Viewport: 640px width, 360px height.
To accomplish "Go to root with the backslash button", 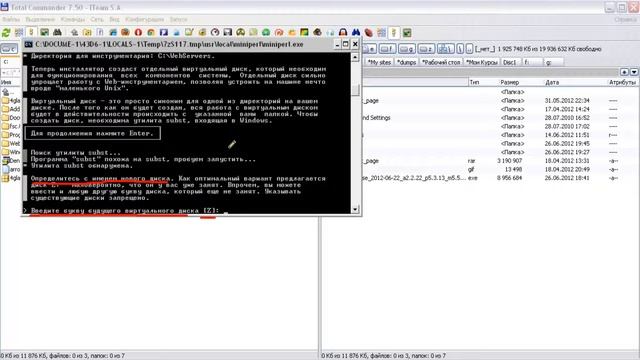I will (460, 49).
